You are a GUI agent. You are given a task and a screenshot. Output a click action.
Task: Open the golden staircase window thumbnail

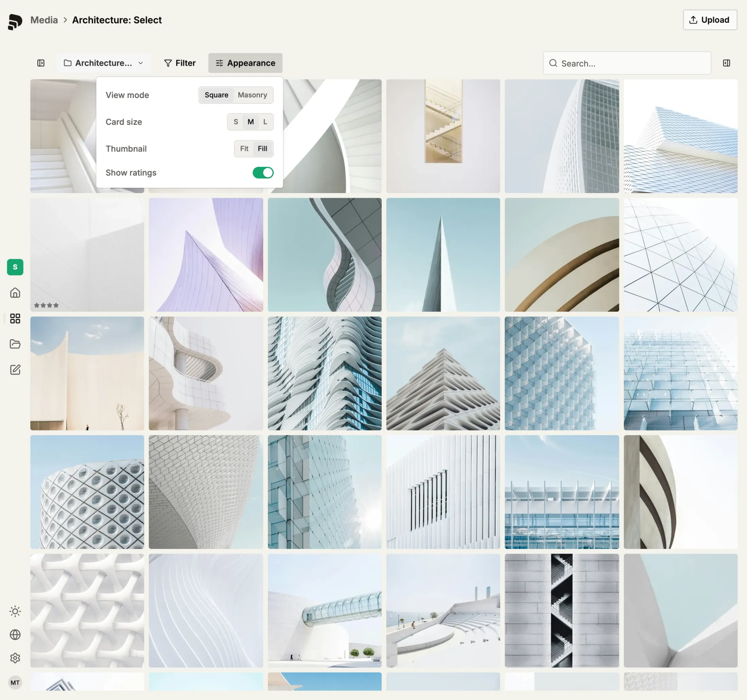coord(443,136)
